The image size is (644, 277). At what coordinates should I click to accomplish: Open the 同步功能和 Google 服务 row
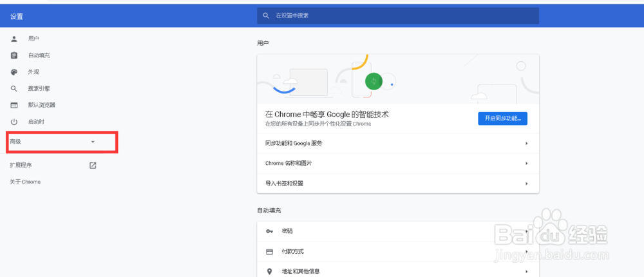pos(397,144)
